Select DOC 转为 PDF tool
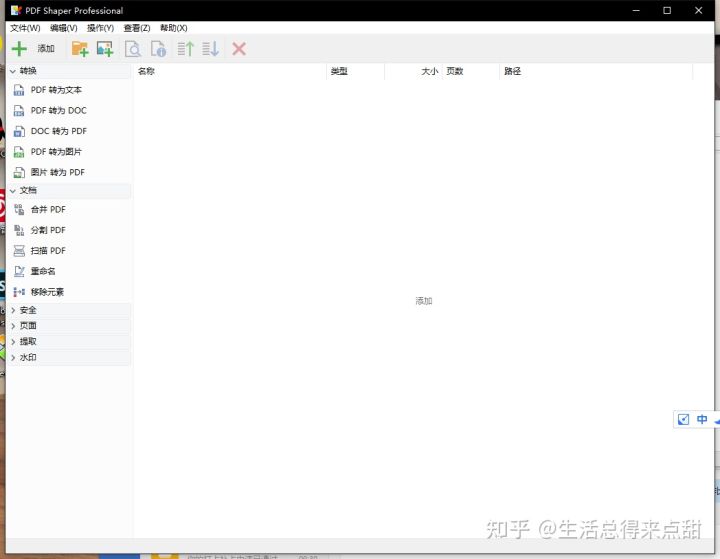720x559 pixels. pyautogui.click(x=58, y=131)
